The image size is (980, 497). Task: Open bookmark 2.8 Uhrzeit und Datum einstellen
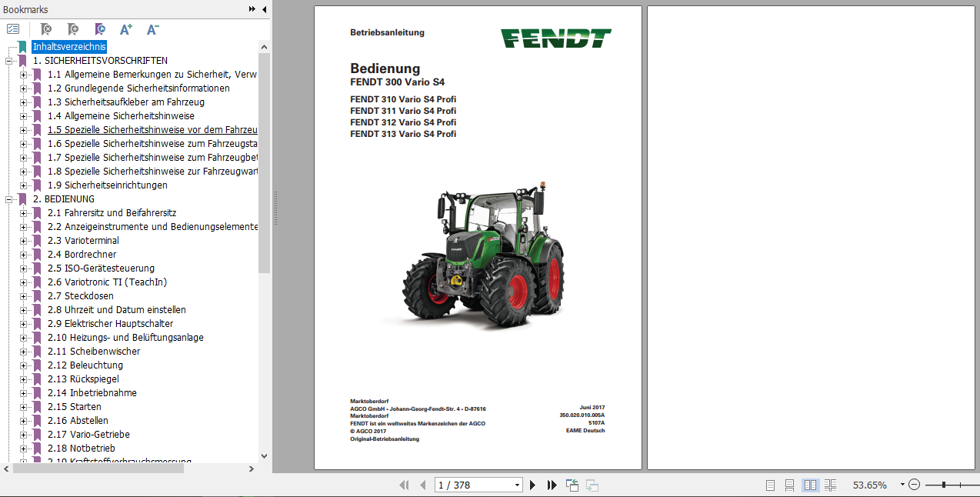pyautogui.click(x=116, y=310)
